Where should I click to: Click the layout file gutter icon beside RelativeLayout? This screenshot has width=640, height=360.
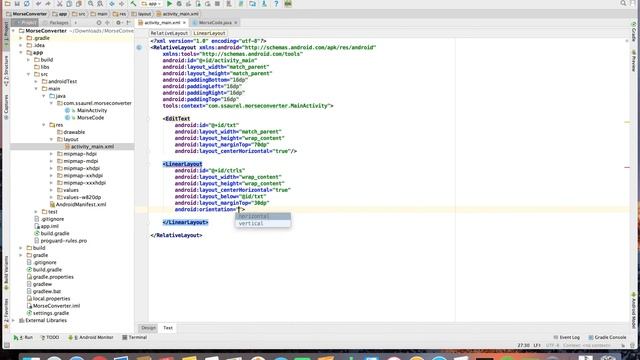click(x=139, y=48)
